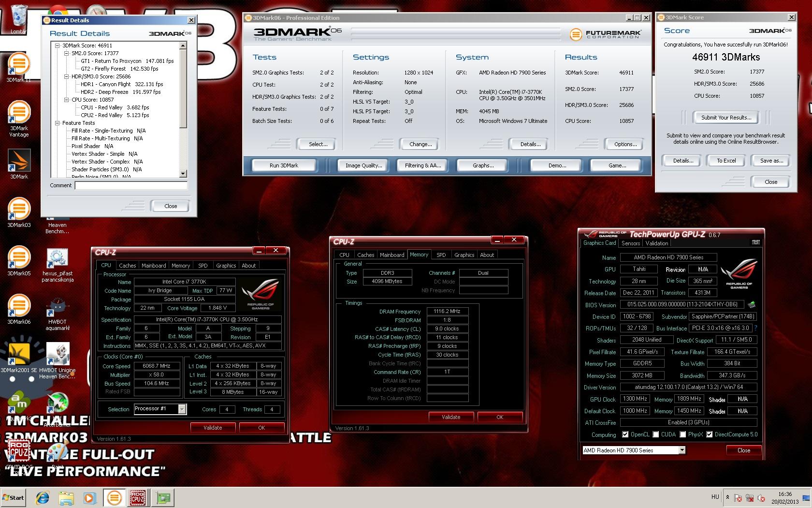Click Validate in the left CPU-Z window

(x=213, y=428)
